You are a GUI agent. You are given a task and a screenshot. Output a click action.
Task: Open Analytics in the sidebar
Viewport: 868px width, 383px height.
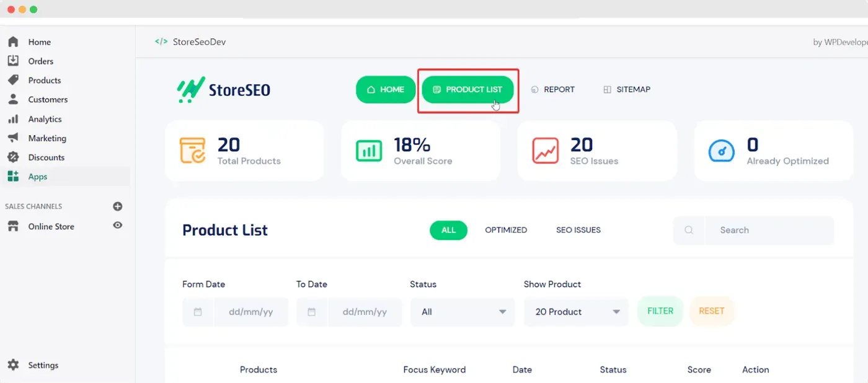click(x=45, y=119)
